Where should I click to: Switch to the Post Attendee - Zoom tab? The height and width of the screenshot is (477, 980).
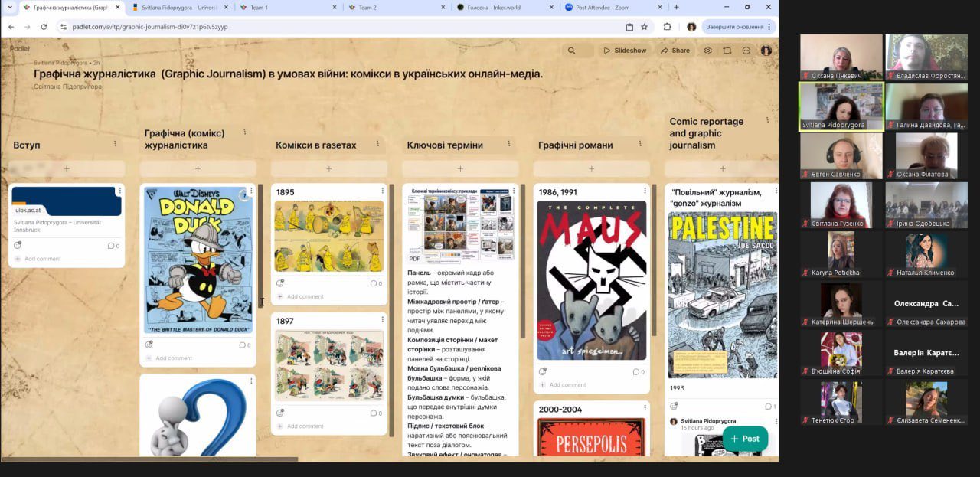(612, 7)
